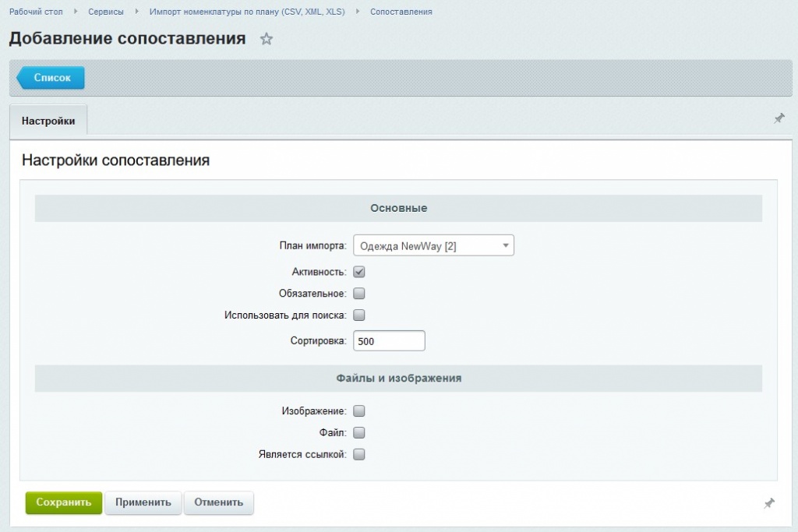
Task: Toggle Использовать для поиска checkbox
Action: [359, 315]
